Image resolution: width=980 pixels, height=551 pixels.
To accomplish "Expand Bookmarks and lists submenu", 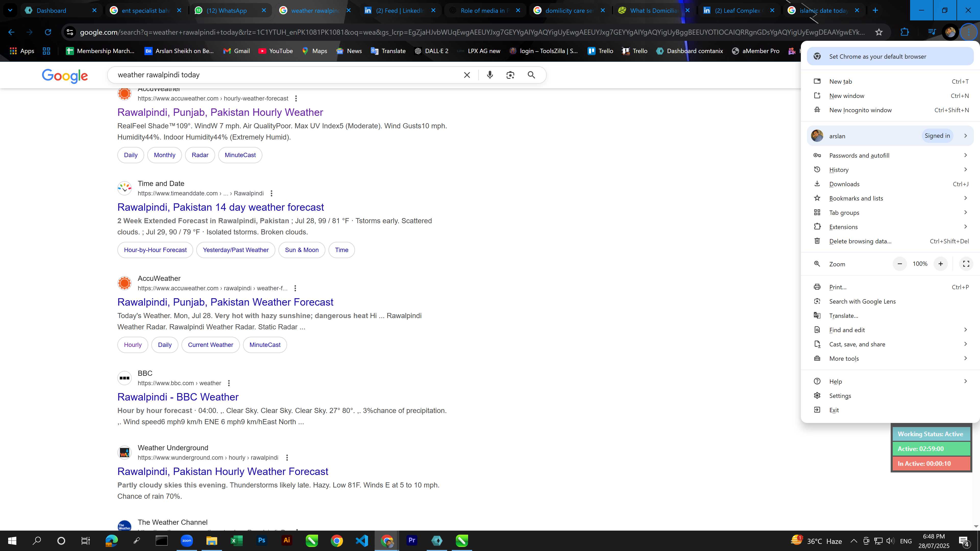I will [x=890, y=198].
